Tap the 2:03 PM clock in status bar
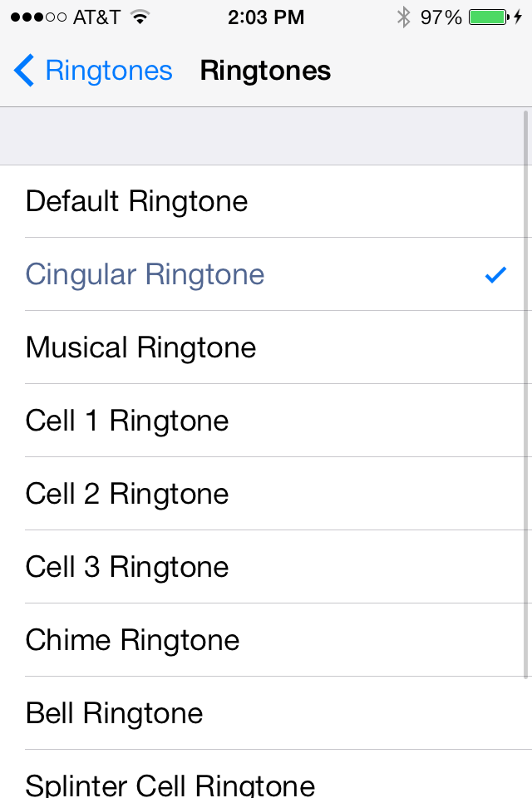Image resolution: width=532 pixels, height=798 pixels. pos(266,17)
